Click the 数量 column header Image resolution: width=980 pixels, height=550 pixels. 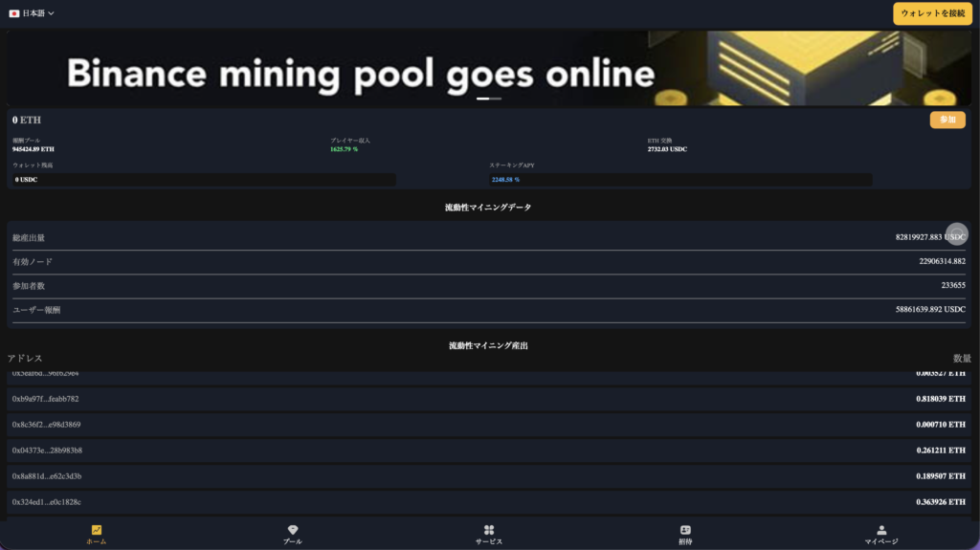pyautogui.click(x=962, y=358)
